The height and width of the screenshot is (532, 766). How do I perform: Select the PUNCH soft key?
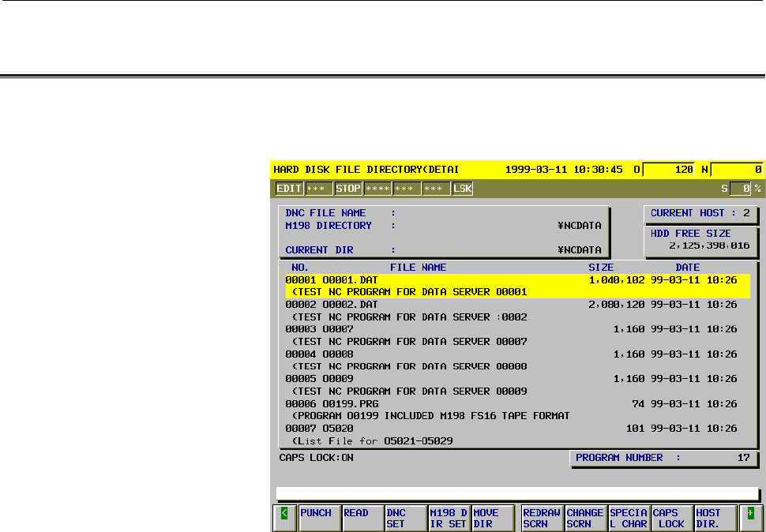point(320,518)
